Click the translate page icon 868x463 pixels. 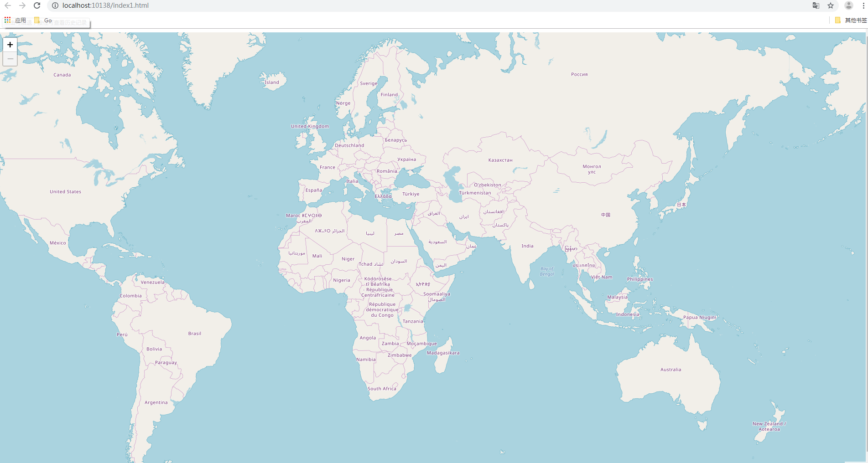click(x=815, y=5)
